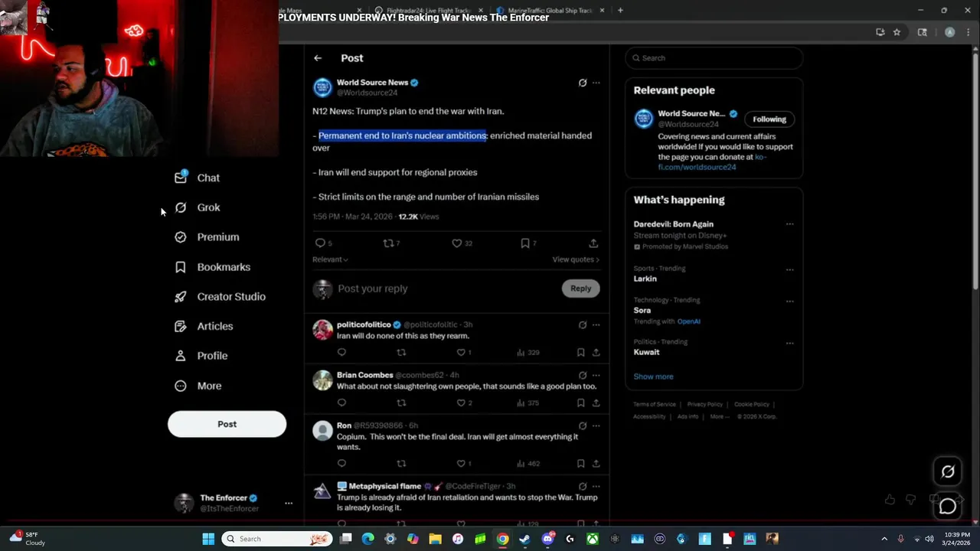Like the main World Source News post
Viewport: 980px width, 551px height.
click(x=457, y=243)
